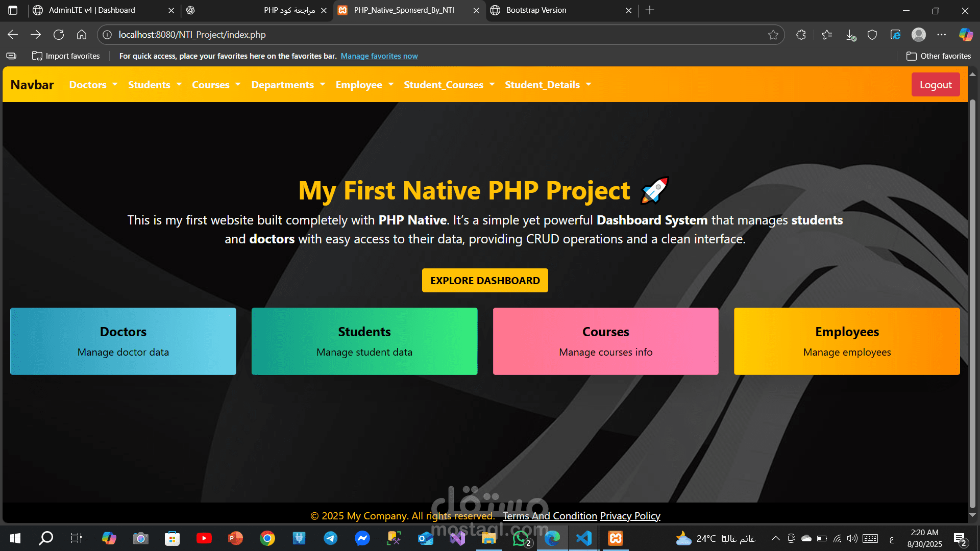Screen dimensions: 980x551
Task: Open the Copilot sidebar icon
Action: tap(966, 35)
